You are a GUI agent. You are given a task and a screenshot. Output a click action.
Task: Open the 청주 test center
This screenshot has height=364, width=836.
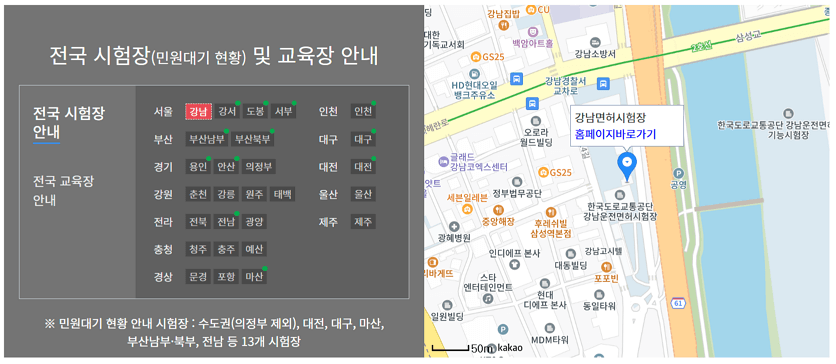(198, 249)
